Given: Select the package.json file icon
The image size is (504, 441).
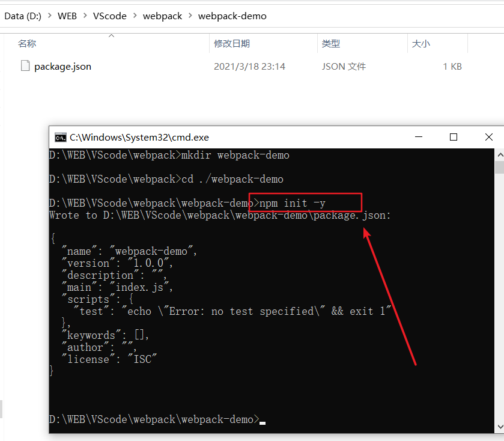Looking at the screenshot, I should pyautogui.click(x=25, y=65).
